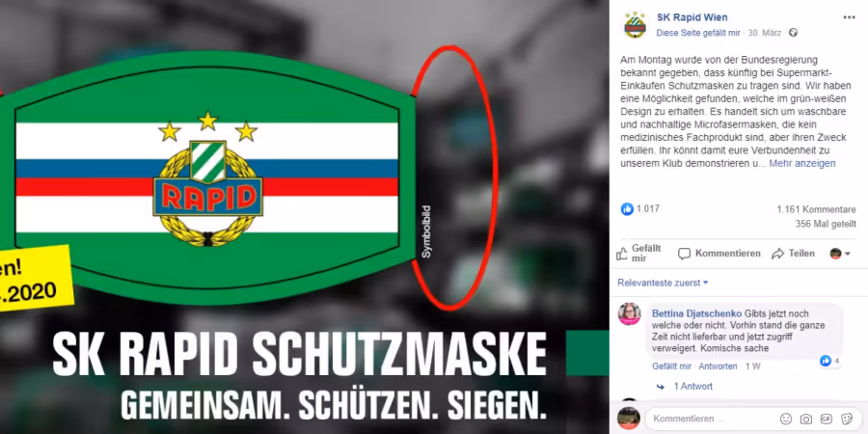This screenshot has height=434, width=868.
Task: Add a GIF to the comment
Action: pos(826,419)
